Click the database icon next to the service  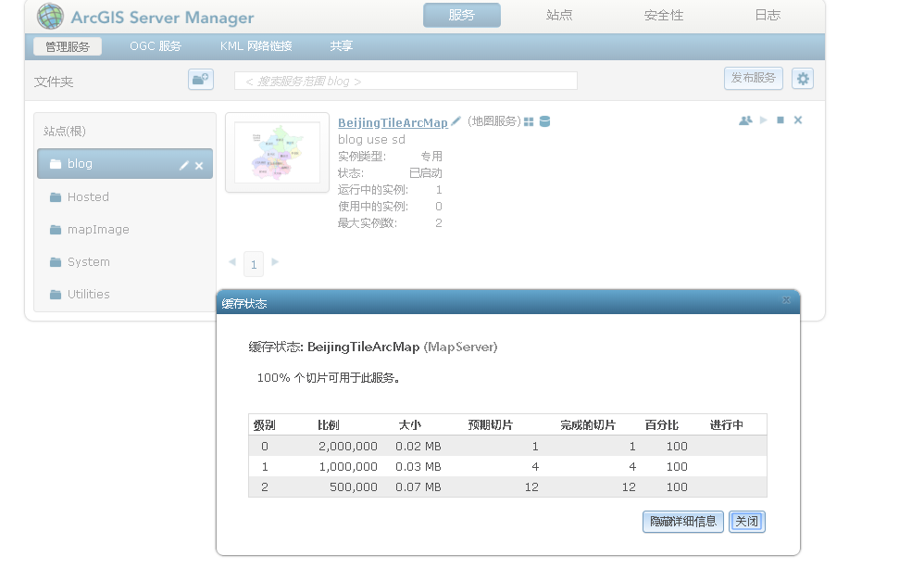[545, 121]
